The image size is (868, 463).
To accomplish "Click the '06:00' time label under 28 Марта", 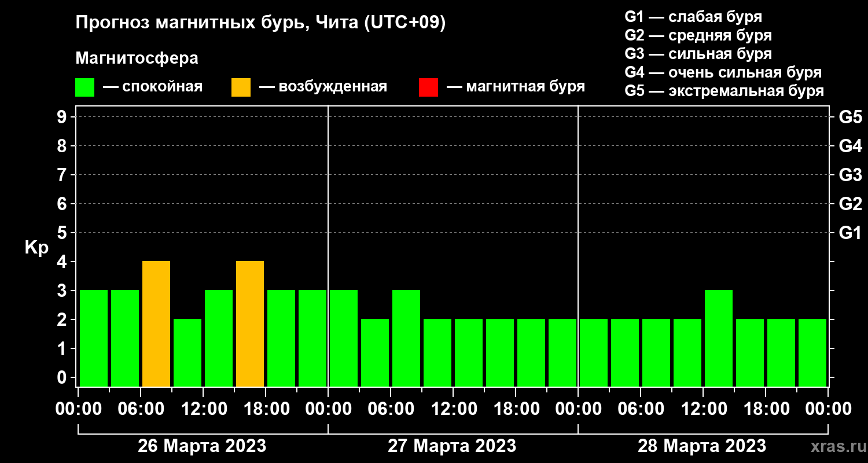I will coord(641,409).
